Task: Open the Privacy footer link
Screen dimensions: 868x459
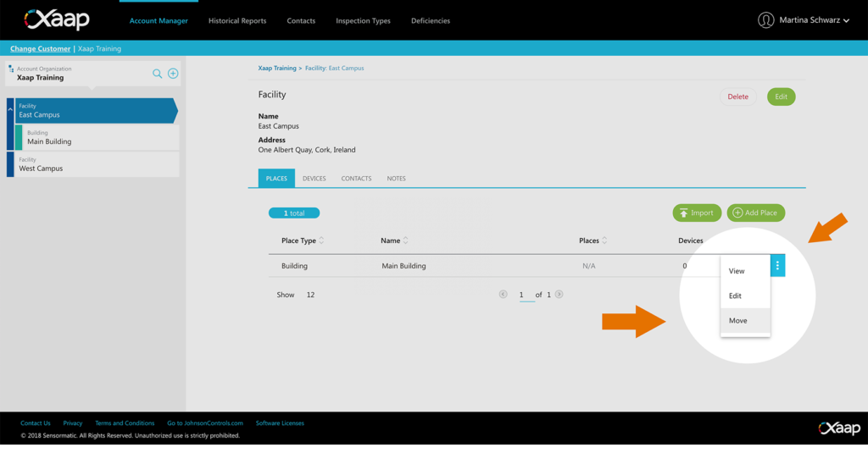Action: tap(73, 423)
